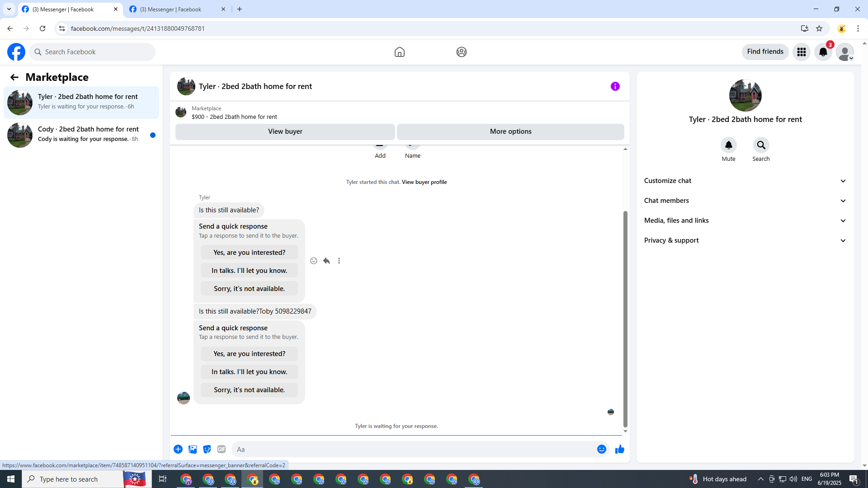
Task: Open the emoji picker in message box
Action: (x=601, y=449)
